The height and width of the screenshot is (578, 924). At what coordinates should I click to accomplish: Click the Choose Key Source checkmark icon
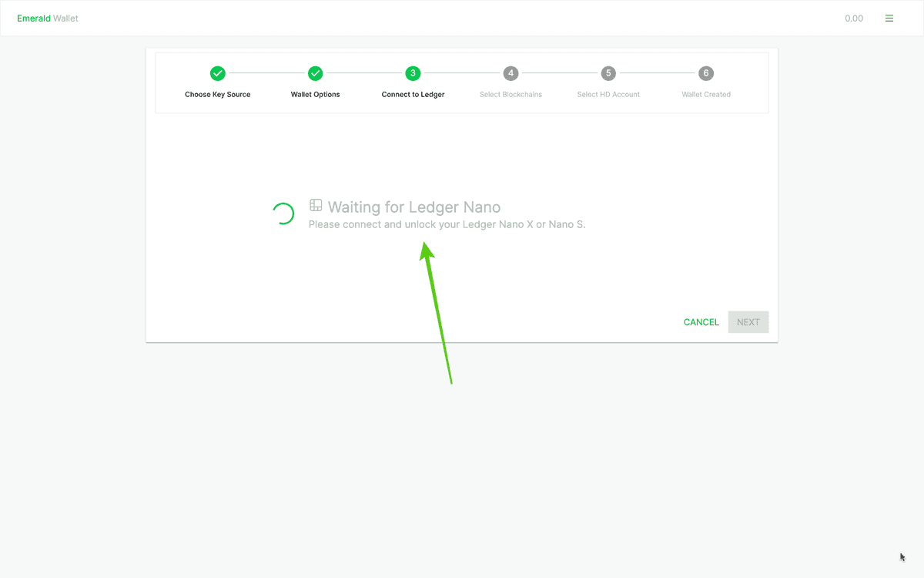pos(217,73)
